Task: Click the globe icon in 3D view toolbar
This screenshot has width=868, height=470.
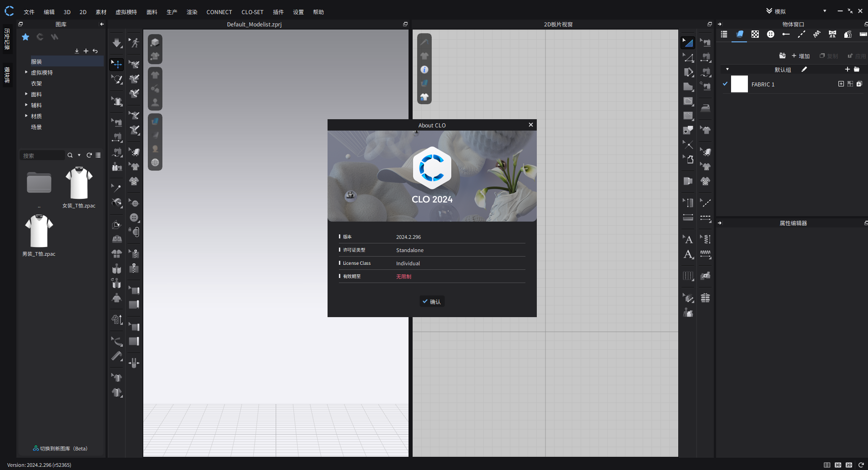Action: pyautogui.click(x=155, y=162)
